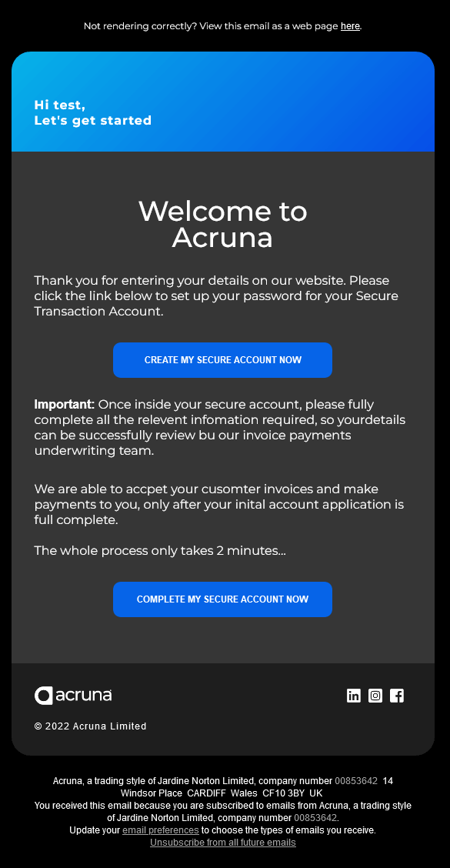Open the email as a web page via 'here'
Screen dimensions: 450x868
click(x=350, y=25)
